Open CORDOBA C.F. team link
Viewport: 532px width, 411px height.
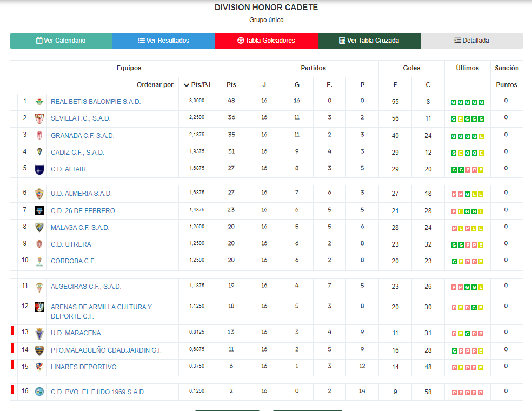click(73, 261)
